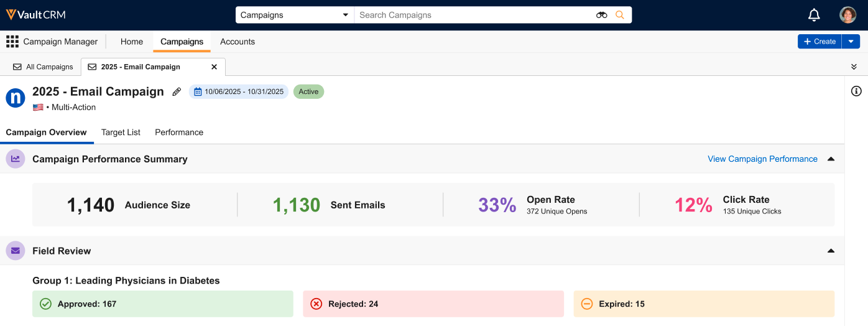Click the View Campaign Performance link

[762, 159]
